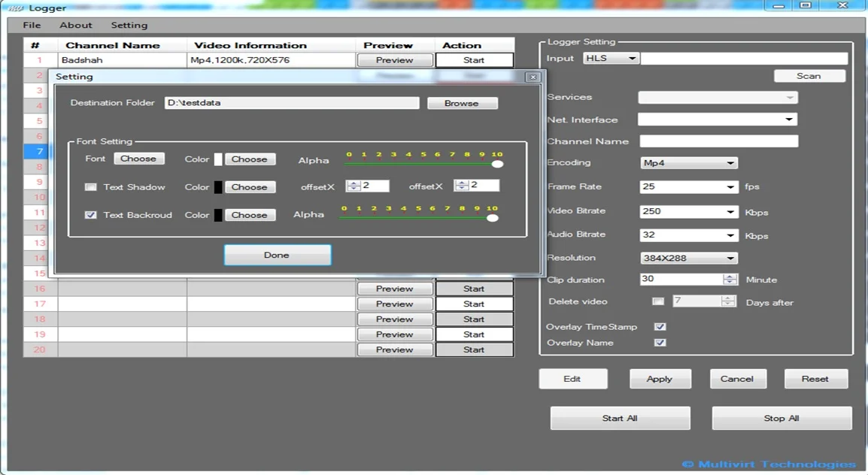
Task: Click Done to save font settings
Action: click(x=277, y=255)
